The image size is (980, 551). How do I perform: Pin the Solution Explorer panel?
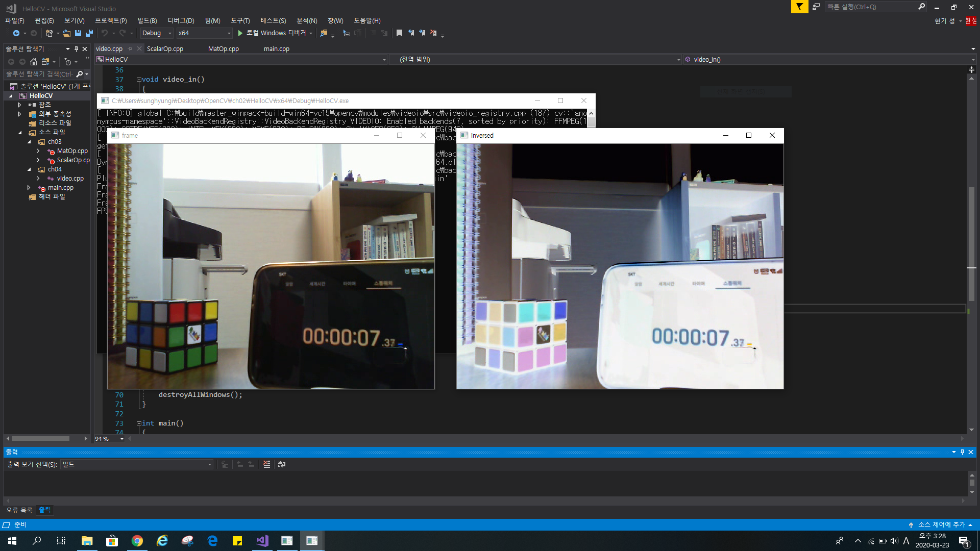[x=76, y=49]
